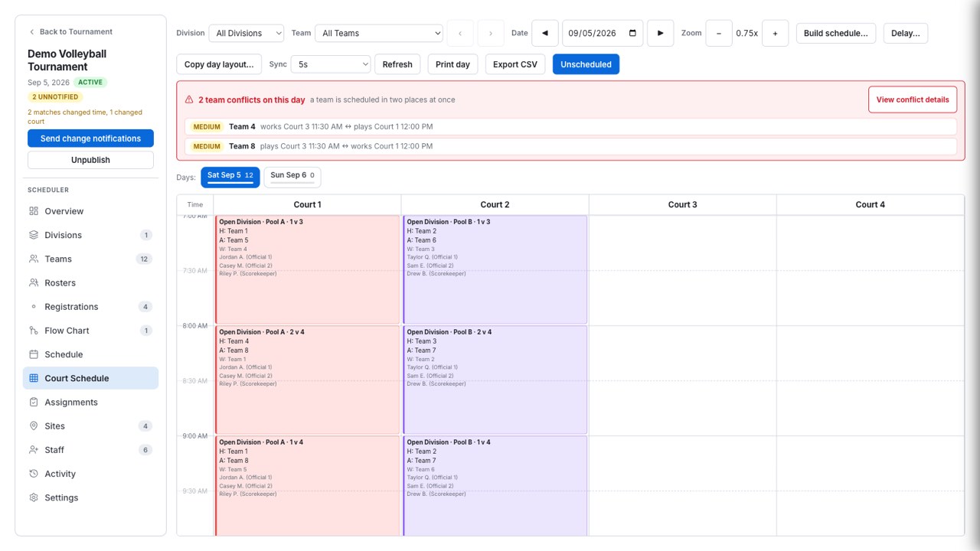Open the calendar picker in date field

tap(632, 33)
